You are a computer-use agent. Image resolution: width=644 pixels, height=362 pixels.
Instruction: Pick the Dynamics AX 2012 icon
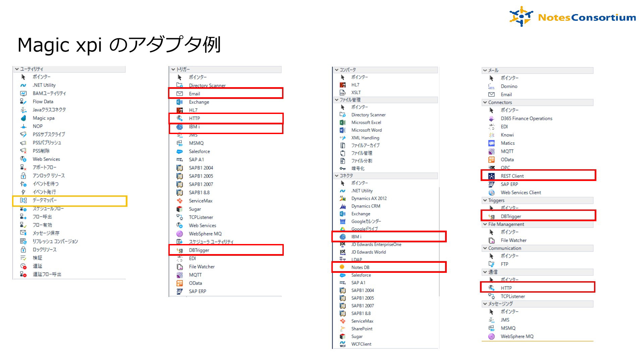(x=342, y=198)
